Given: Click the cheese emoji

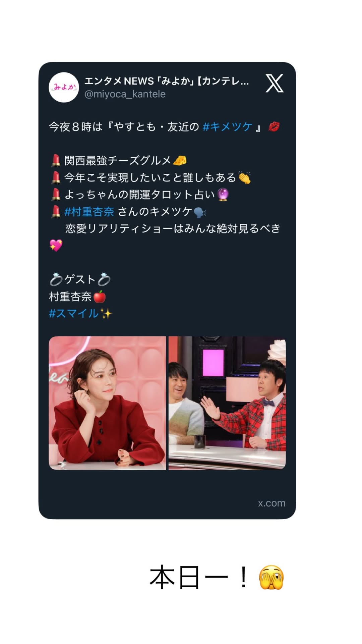Looking at the screenshot, I should pos(180,160).
